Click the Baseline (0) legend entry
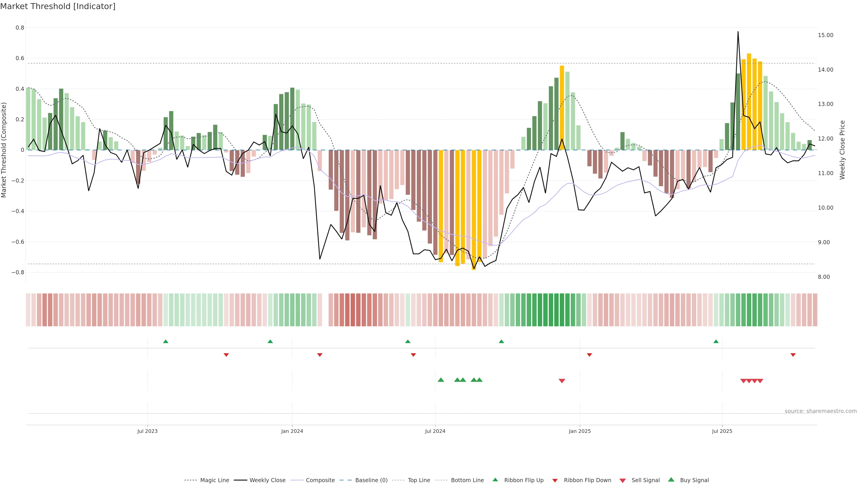This screenshot has width=868, height=488. [371, 480]
